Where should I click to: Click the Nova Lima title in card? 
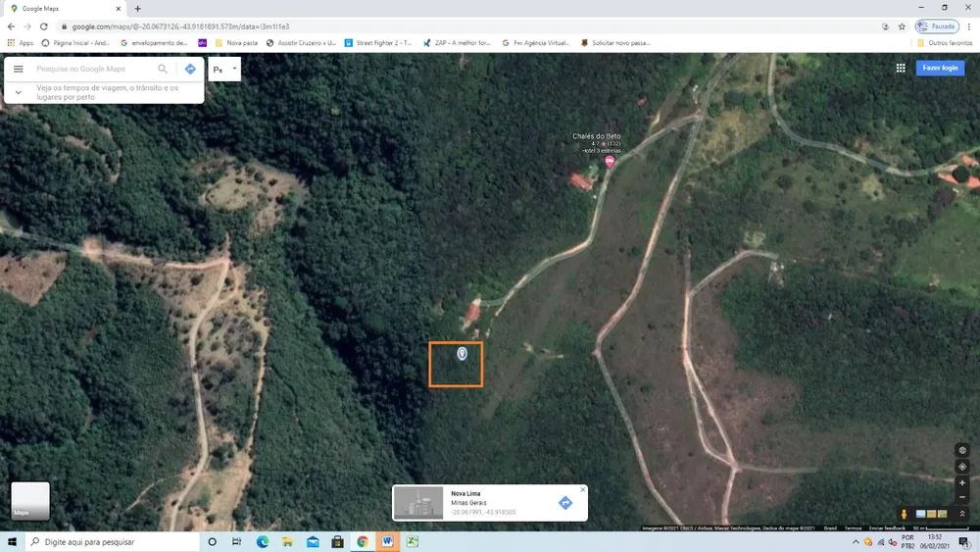[x=465, y=493]
